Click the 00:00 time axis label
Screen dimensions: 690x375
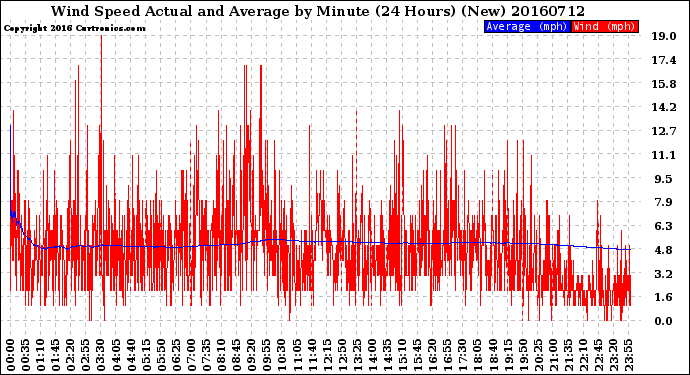pyautogui.click(x=10, y=355)
